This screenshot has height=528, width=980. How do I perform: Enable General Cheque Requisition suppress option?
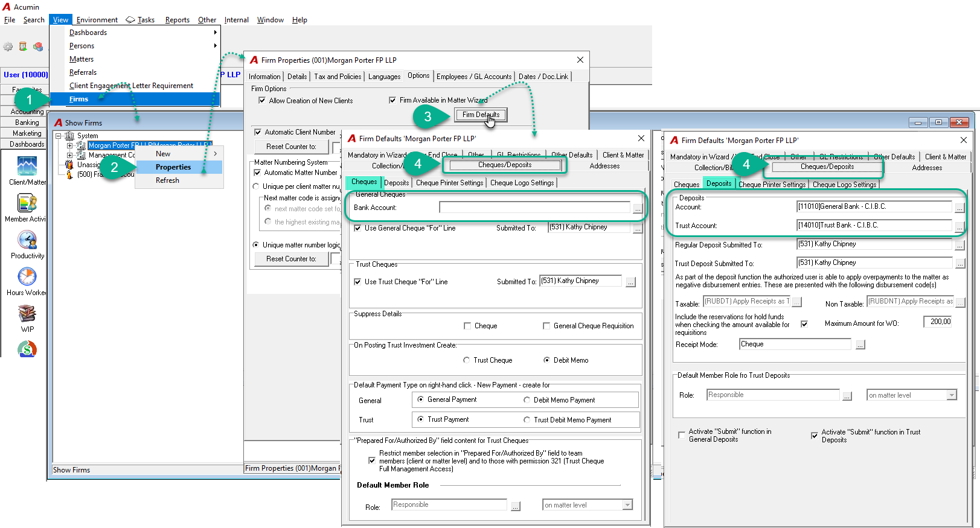click(x=546, y=326)
